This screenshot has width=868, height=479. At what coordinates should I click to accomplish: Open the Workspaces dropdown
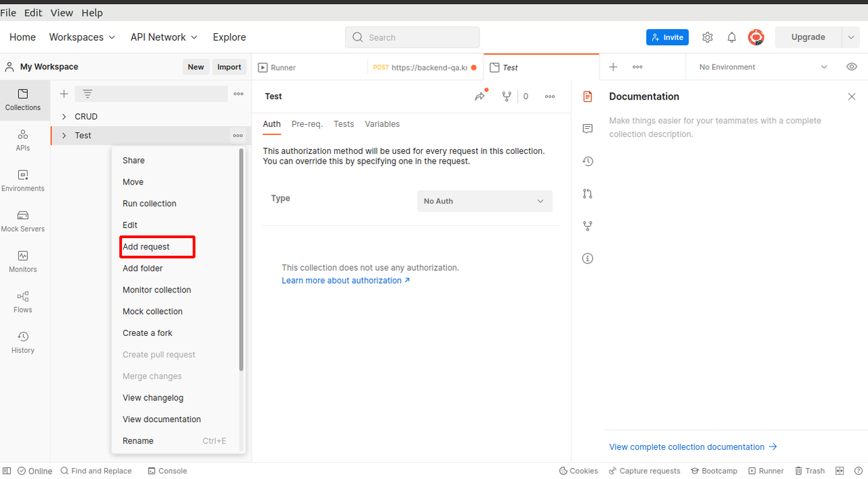[x=82, y=37]
